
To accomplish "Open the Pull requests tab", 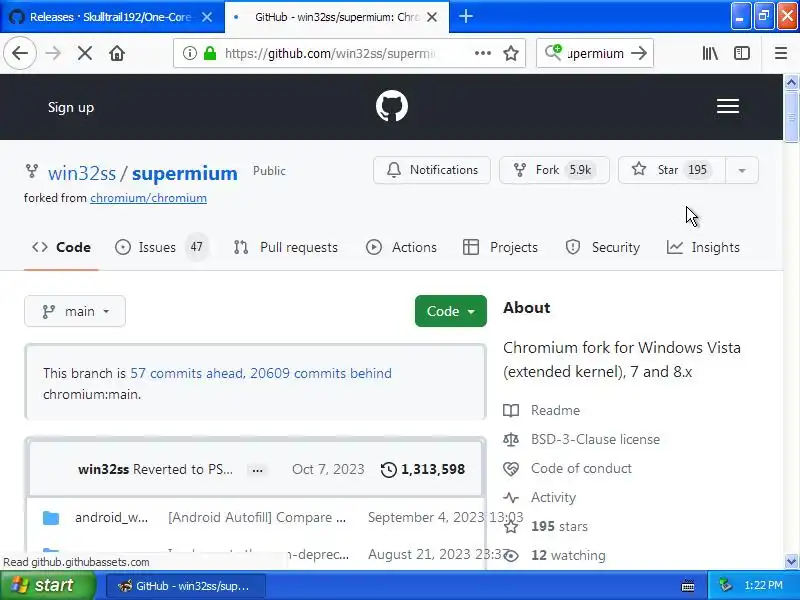I will [x=286, y=247].
